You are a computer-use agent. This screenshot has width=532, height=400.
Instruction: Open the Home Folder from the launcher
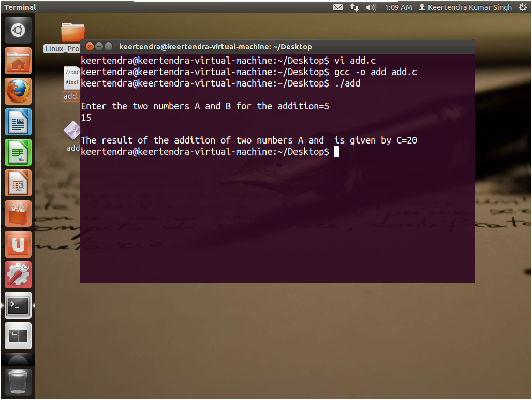[x=18, y=61]
